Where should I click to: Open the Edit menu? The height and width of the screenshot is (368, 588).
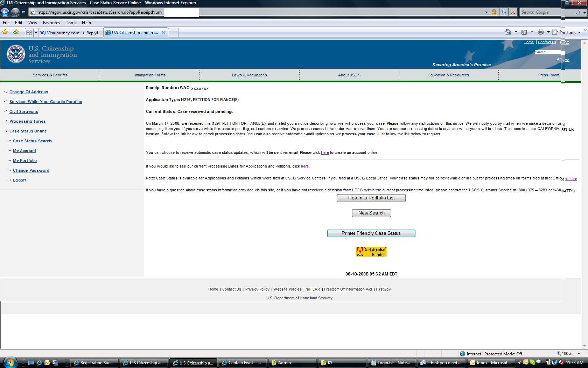[x=19, y=22]
